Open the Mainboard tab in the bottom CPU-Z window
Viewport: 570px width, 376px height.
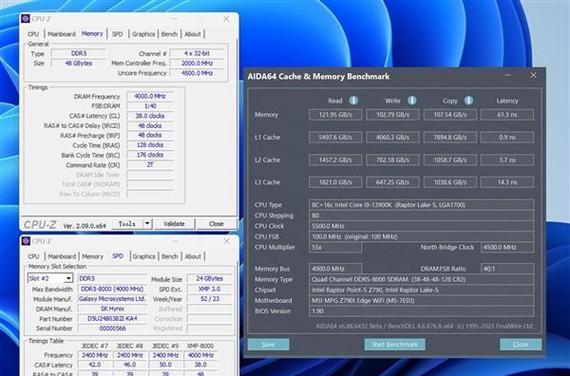point(62,256)
